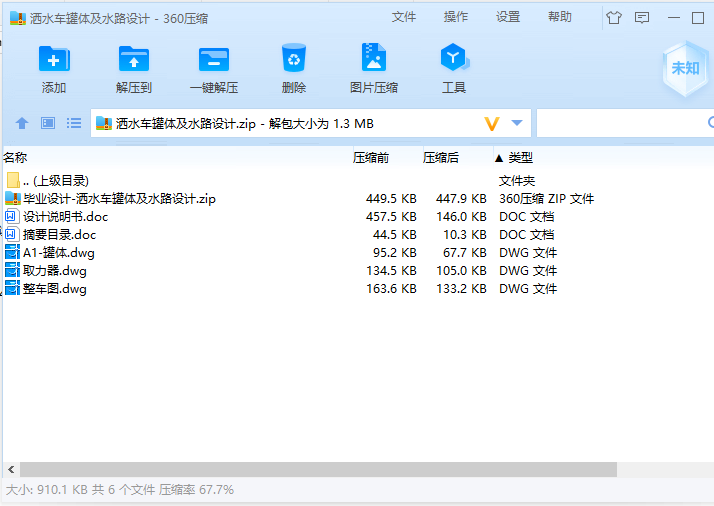Click the 一键解压 one-click extract icon

point(214,59)
